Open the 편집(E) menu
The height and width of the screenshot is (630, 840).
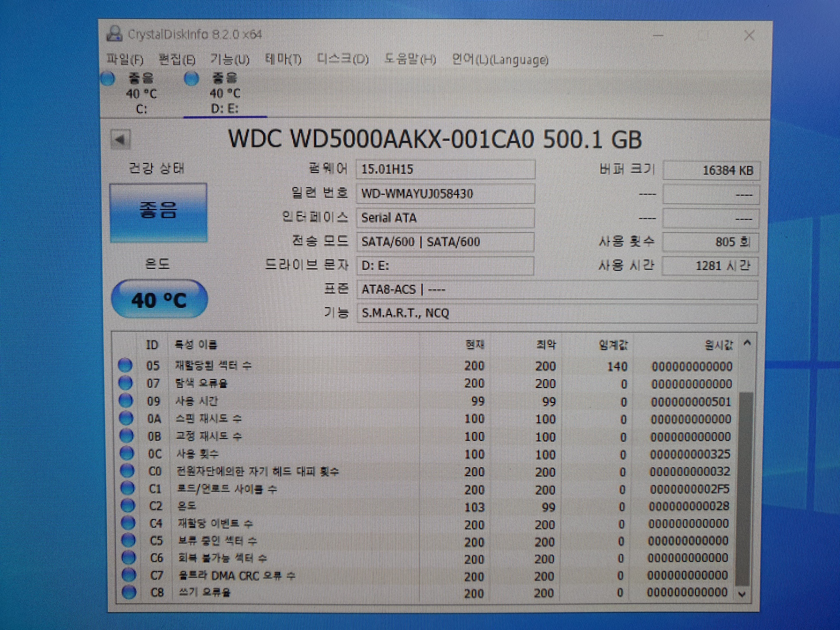177,60
